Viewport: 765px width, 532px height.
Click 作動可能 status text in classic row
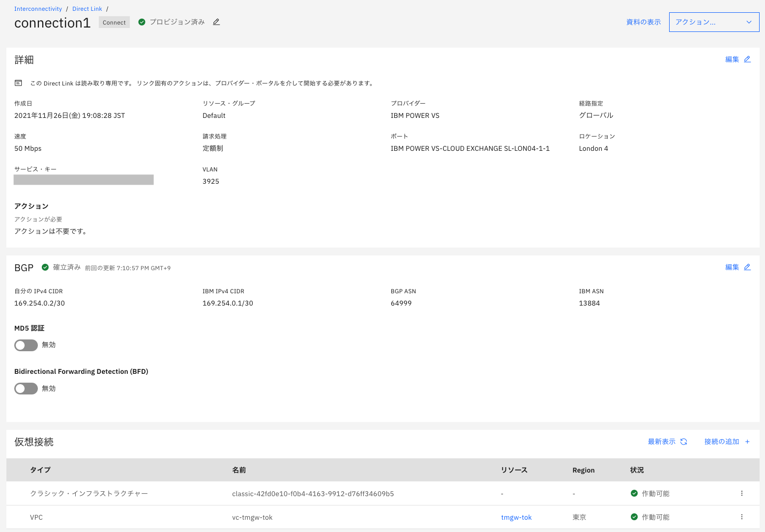(655, 494)
